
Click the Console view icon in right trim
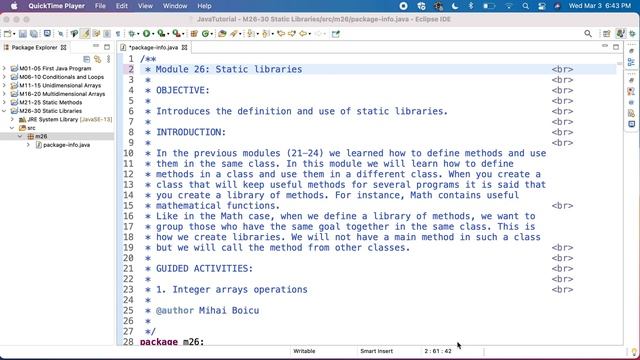pyautogui.click(x=631, y=124)
